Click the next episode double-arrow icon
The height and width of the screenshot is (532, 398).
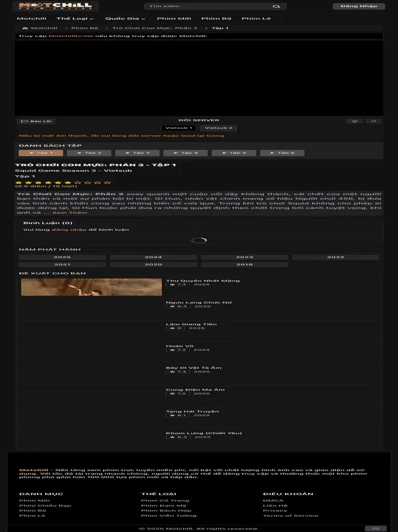tap(374, 121)
